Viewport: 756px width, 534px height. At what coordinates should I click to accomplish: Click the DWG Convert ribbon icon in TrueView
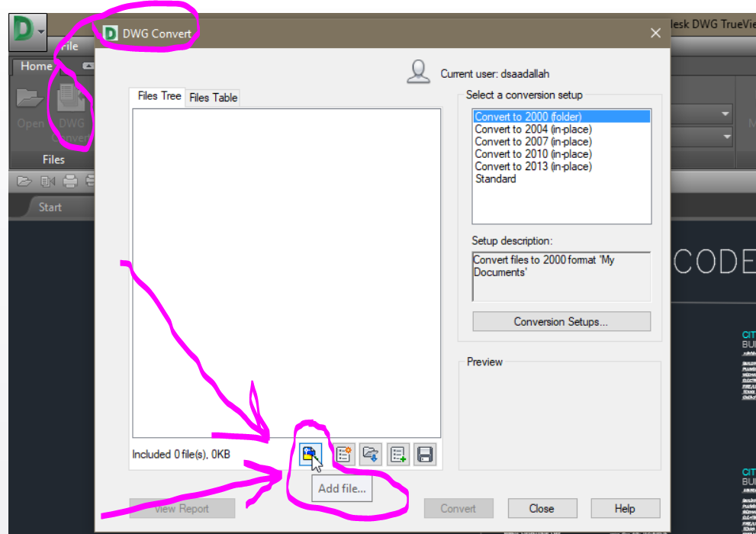tap(71, 98)
